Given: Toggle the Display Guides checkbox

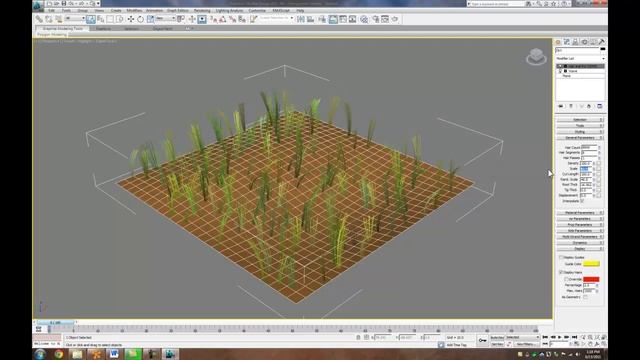Looking at the screenshot, I should point(561,257).
